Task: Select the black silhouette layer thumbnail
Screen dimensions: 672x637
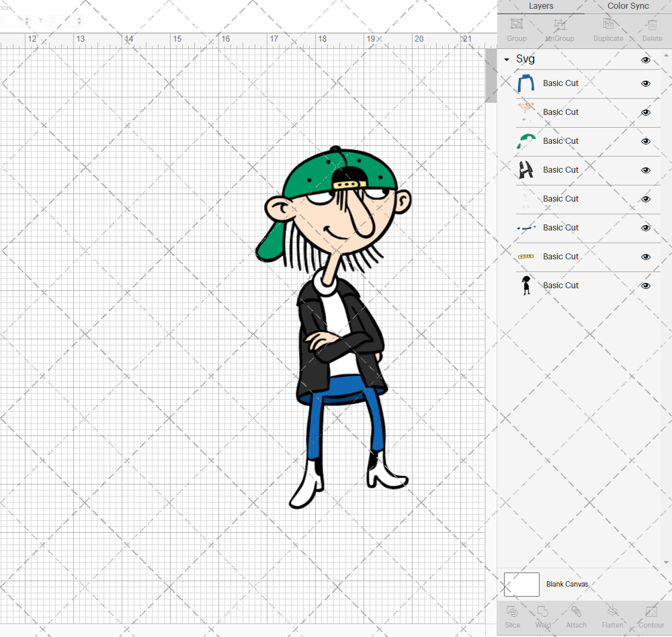Action: click(x=526, y=286)
